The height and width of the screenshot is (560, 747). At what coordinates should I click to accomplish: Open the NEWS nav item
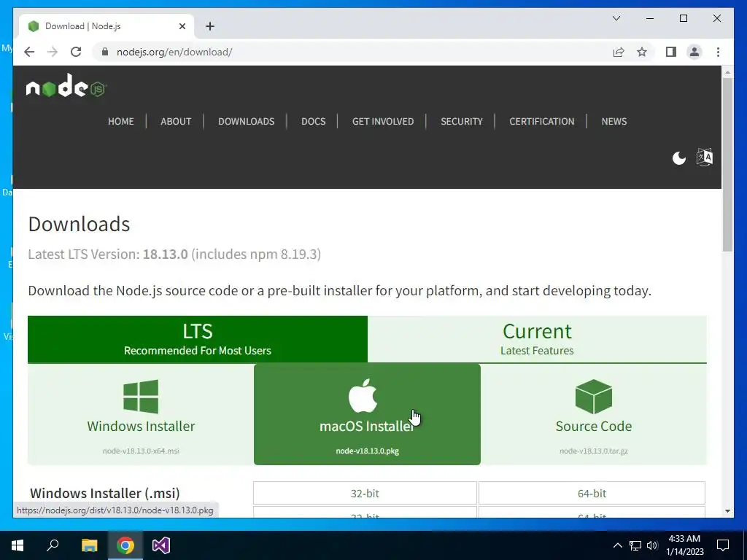(x=614, y=122)
